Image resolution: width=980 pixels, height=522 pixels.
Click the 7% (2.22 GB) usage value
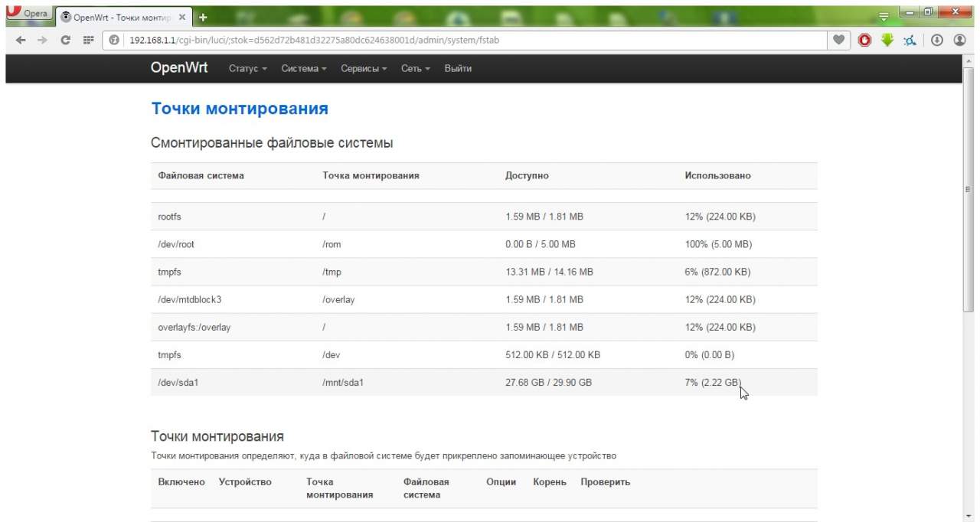pos(713,382)
